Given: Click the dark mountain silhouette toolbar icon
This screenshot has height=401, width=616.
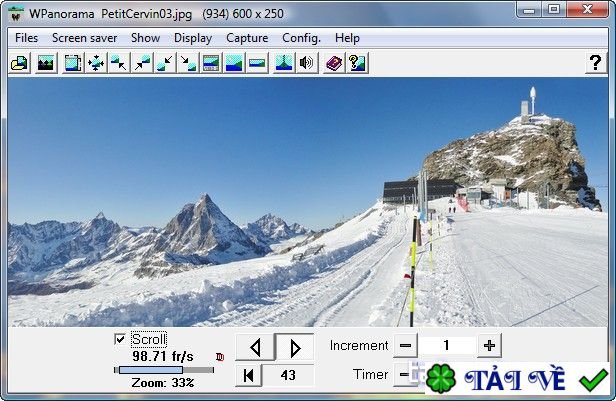Looking at the screenshot, I should pyautogui.click(x=46, y=63).
